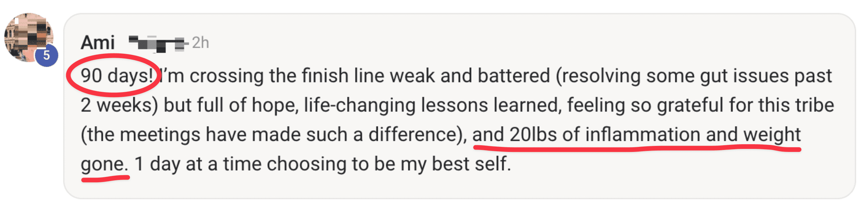Click the empty bottom area of comment bubble
Image resolution: width=868 pixels, height=211 pixels.
459,187
